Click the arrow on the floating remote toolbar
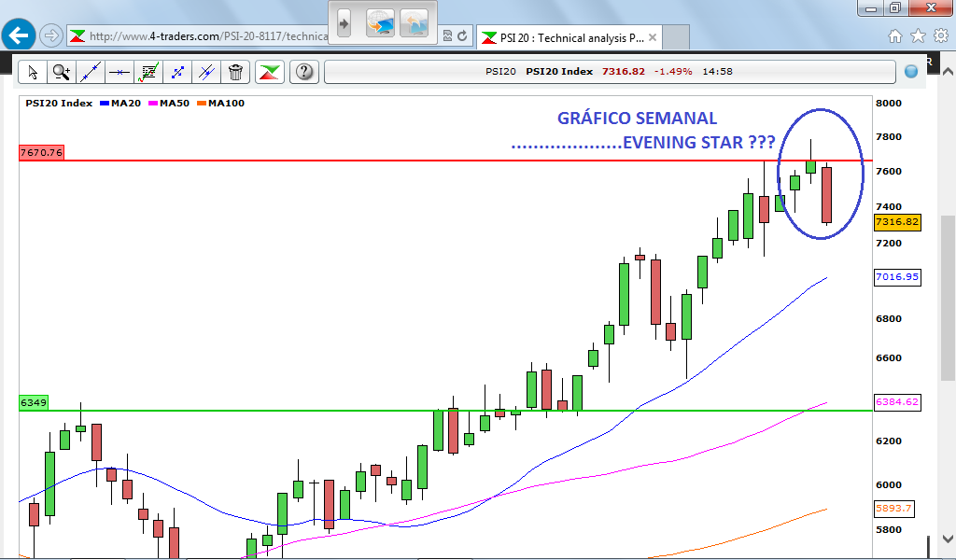 [344, 23]
